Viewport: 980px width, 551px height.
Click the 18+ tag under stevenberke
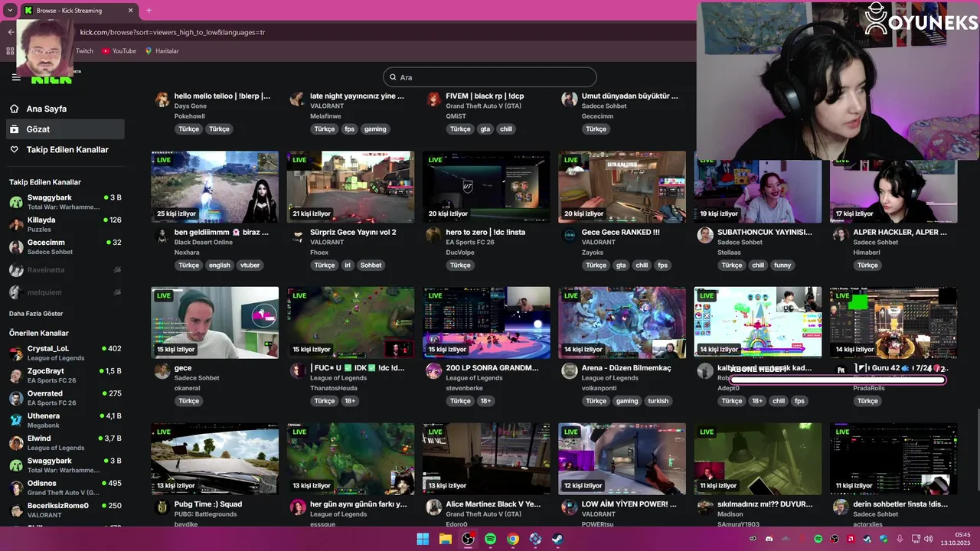pos(485,401)
